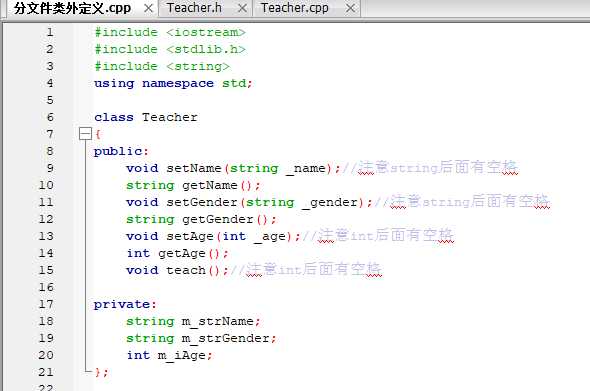Click the comment after teach() declaration
The width and height of the screenshot is (590, 391).
[306, 270]
